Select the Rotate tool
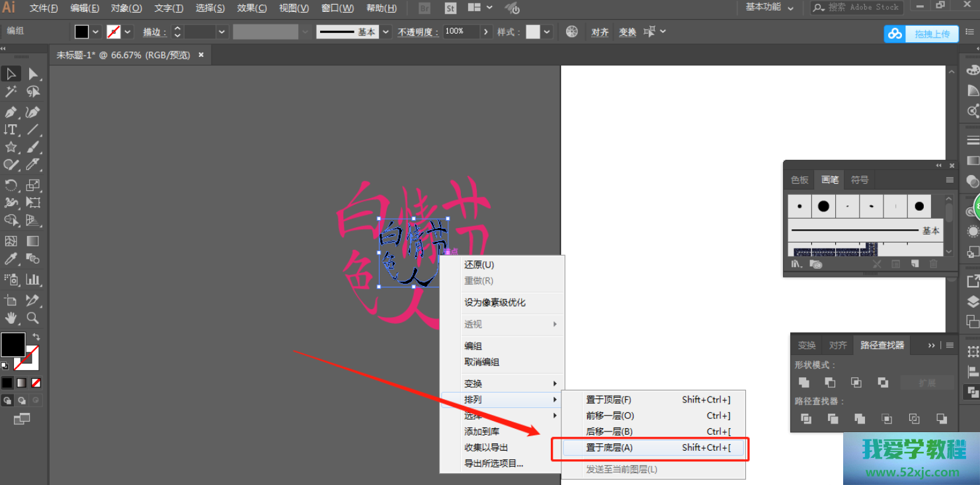The width and height of the screenshot is (980, 485). 11,185
